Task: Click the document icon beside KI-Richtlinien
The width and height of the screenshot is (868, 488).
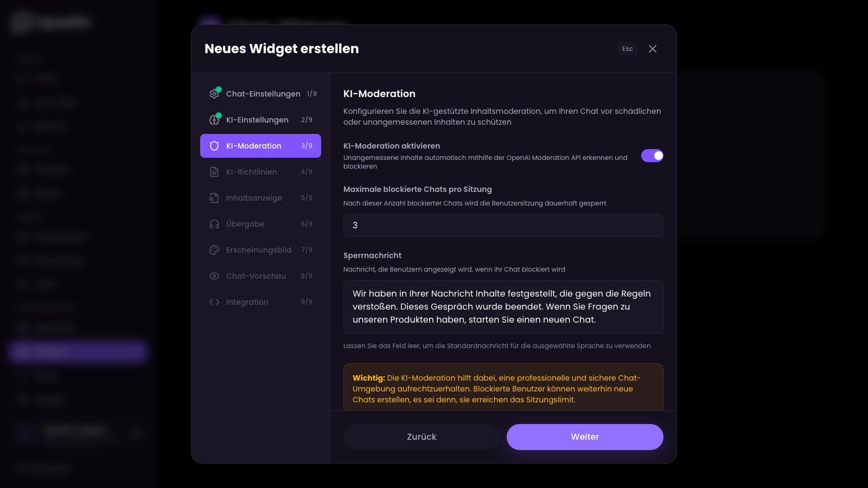Action: [214, 171]
